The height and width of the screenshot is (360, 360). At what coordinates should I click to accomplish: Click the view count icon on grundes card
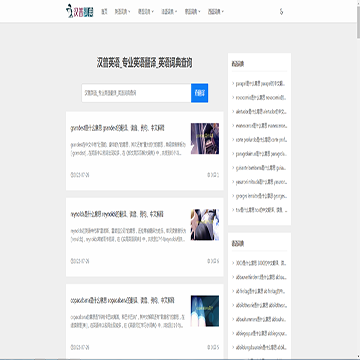[209, 175]
